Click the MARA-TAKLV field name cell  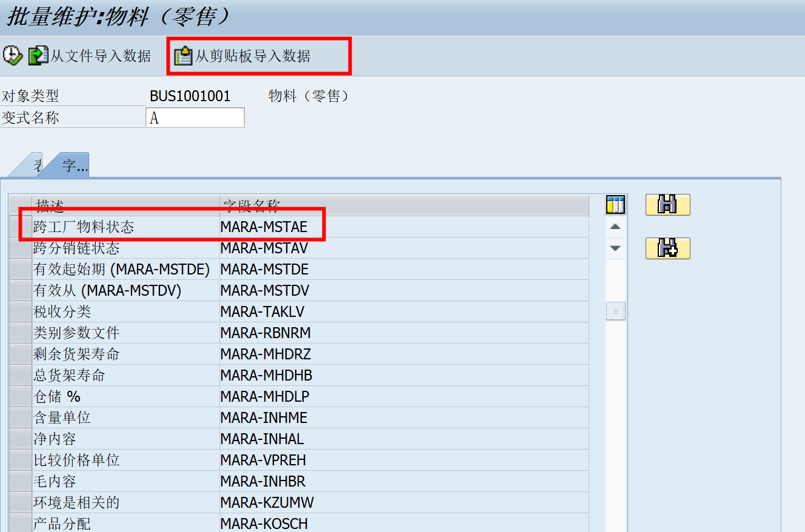point(404,312)
